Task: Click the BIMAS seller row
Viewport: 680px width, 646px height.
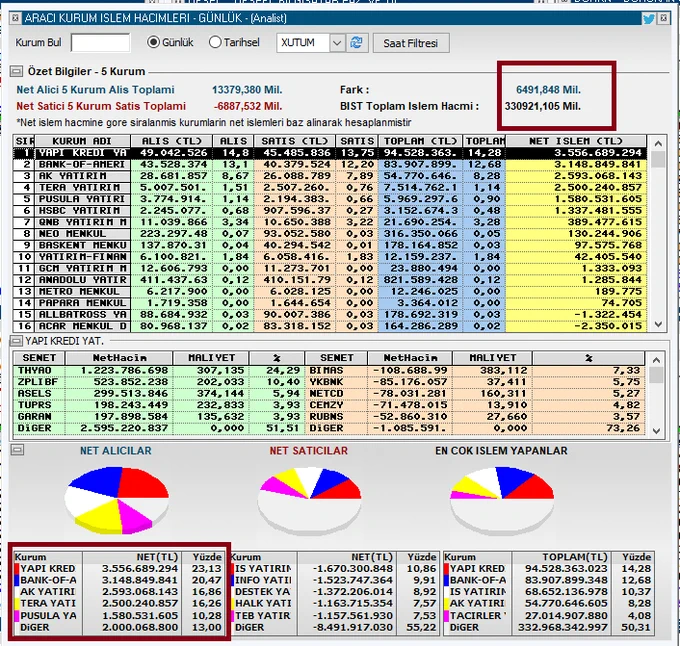Action: (475, 371)
